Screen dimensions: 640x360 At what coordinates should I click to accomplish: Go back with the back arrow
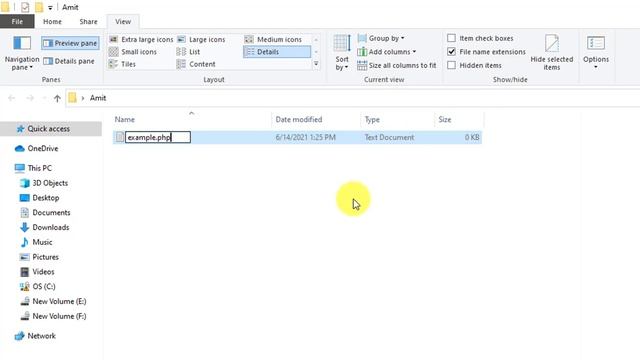(11, 98)
